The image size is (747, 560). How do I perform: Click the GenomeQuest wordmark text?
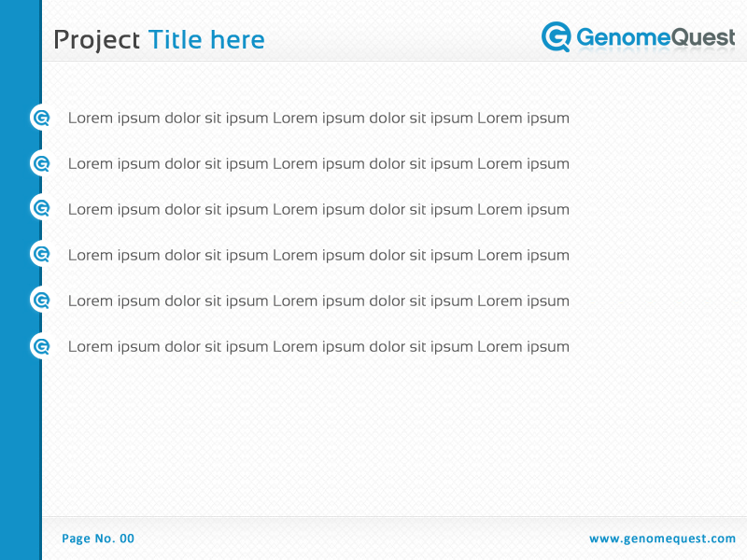[655, 37]
